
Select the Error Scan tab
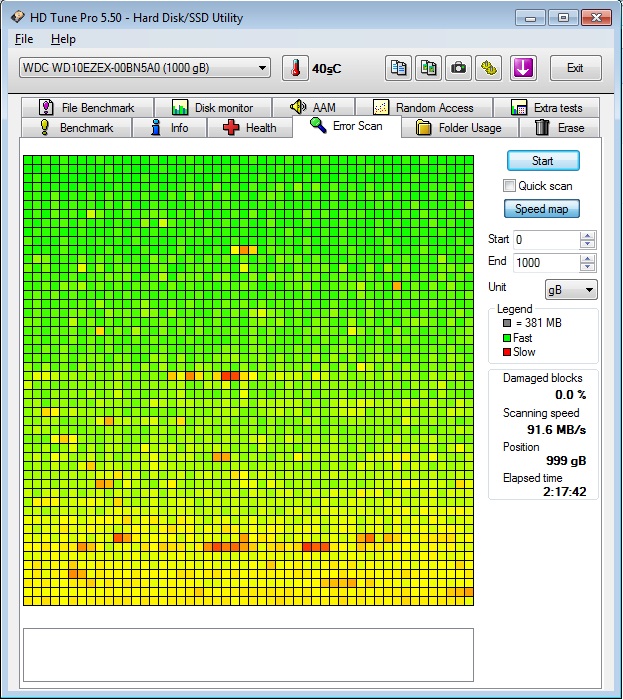pyautogui.click(x=347, y=126)
